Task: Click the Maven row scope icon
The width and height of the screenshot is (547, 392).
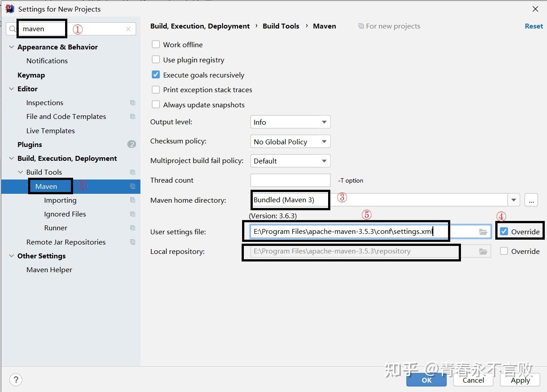Action: pos(132,186)
